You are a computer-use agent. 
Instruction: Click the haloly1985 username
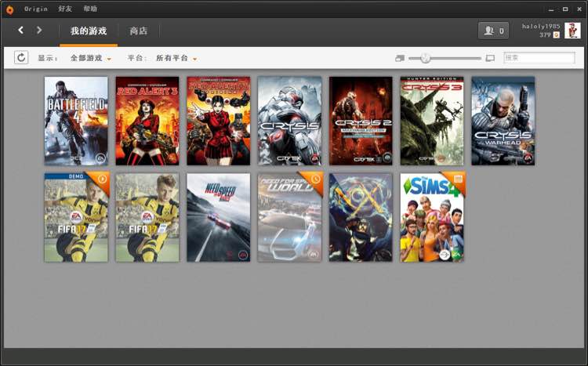tap(541, 26)
